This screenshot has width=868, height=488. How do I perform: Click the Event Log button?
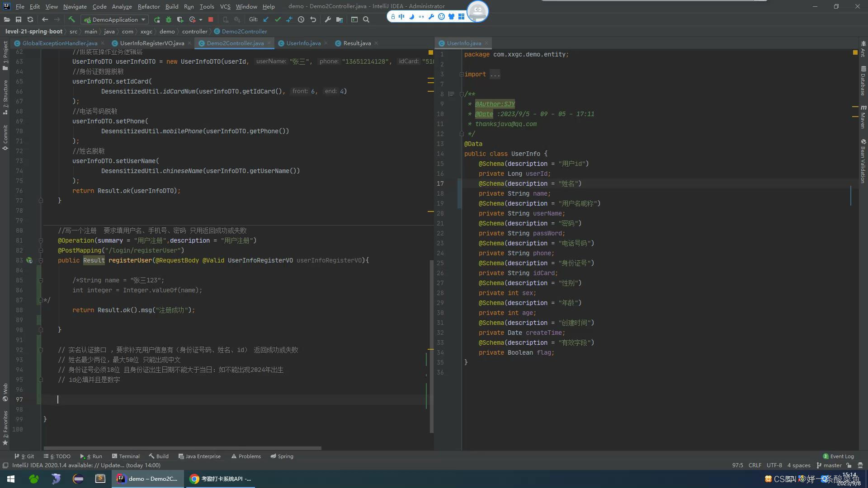838,456
